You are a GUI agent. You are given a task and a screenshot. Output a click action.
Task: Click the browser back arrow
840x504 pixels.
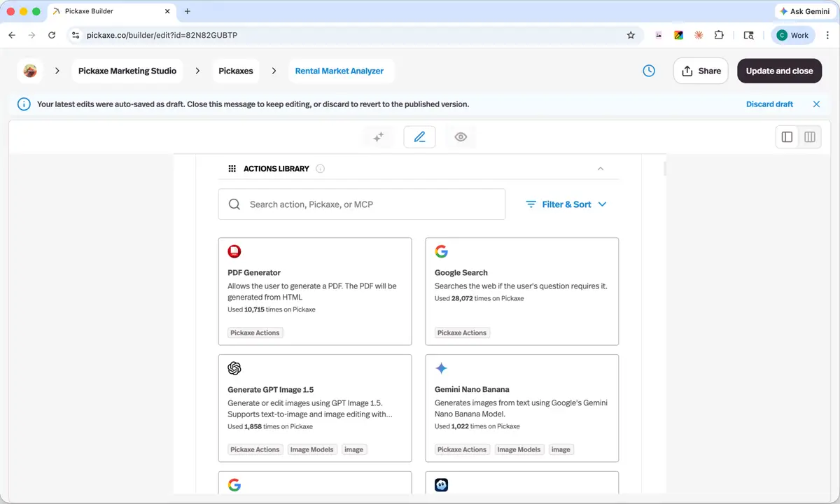(x=12, y=35)
